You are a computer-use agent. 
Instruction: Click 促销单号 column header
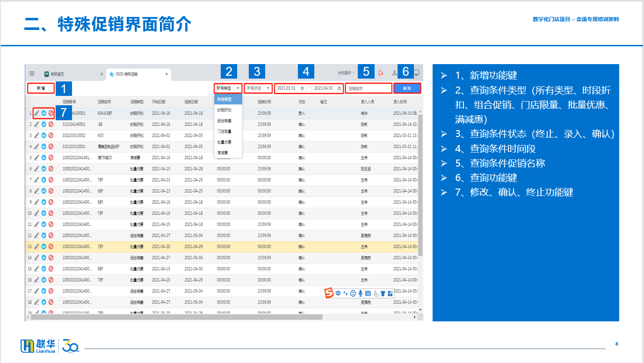[x=69, y=102]
